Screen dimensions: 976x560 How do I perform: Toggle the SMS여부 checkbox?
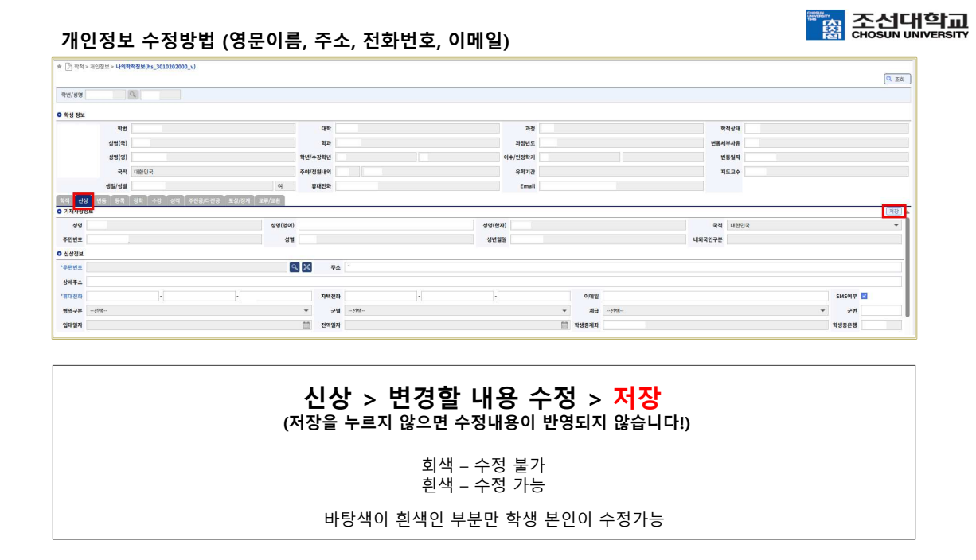tap(865, 296)
